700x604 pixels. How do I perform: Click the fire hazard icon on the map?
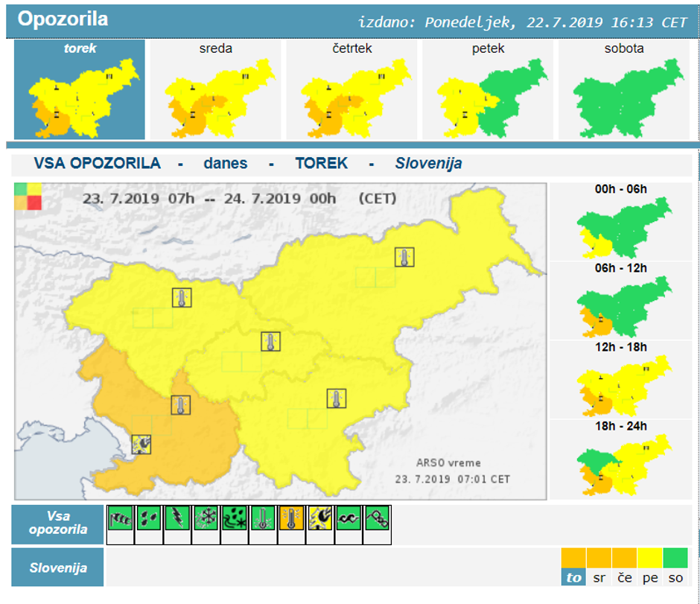click(141, 445)
